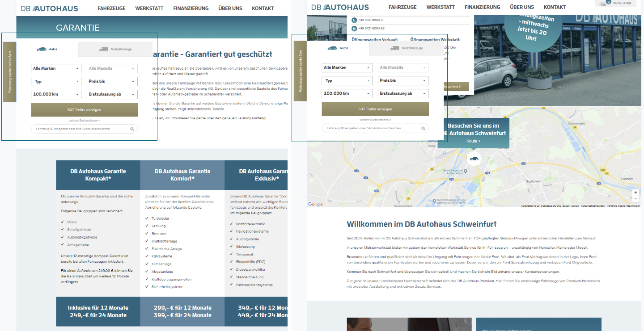Click the DB Autohaus logo on Schweinfurt homepage

(x=340, y=7)
